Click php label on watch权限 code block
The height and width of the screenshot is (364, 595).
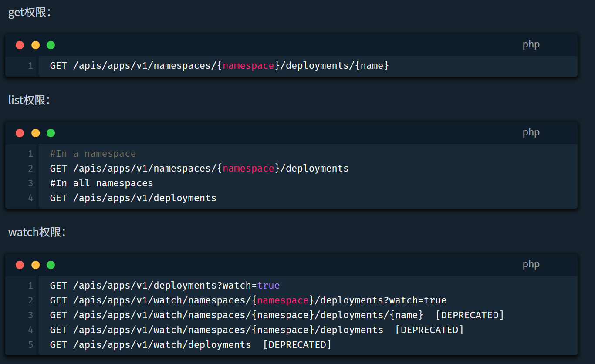531,264
